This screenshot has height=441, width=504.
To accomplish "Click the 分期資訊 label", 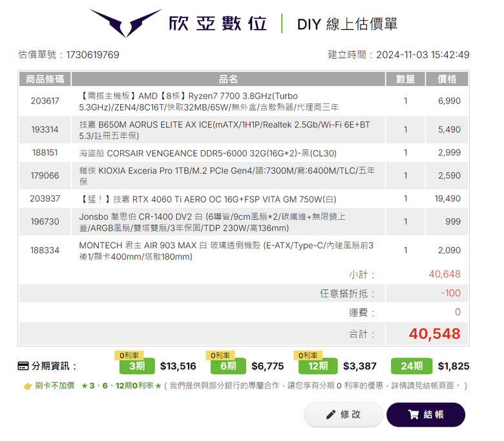I will point(54,366).
